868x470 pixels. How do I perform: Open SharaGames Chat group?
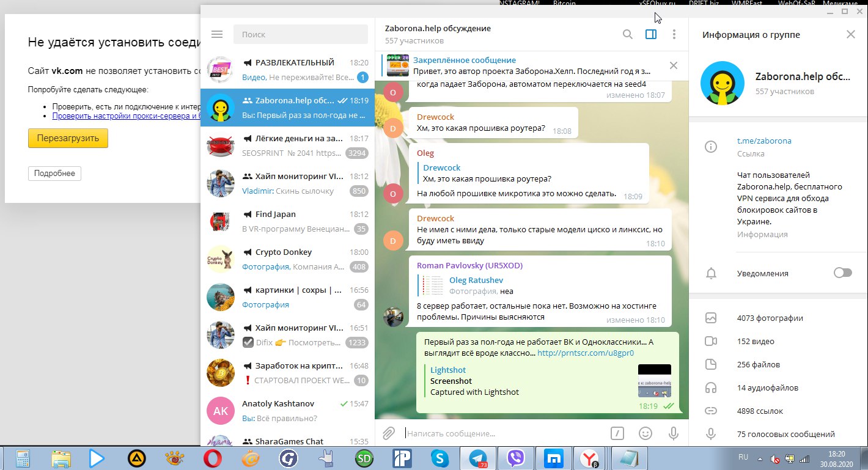pyautogui.click(x=287, y=439)
